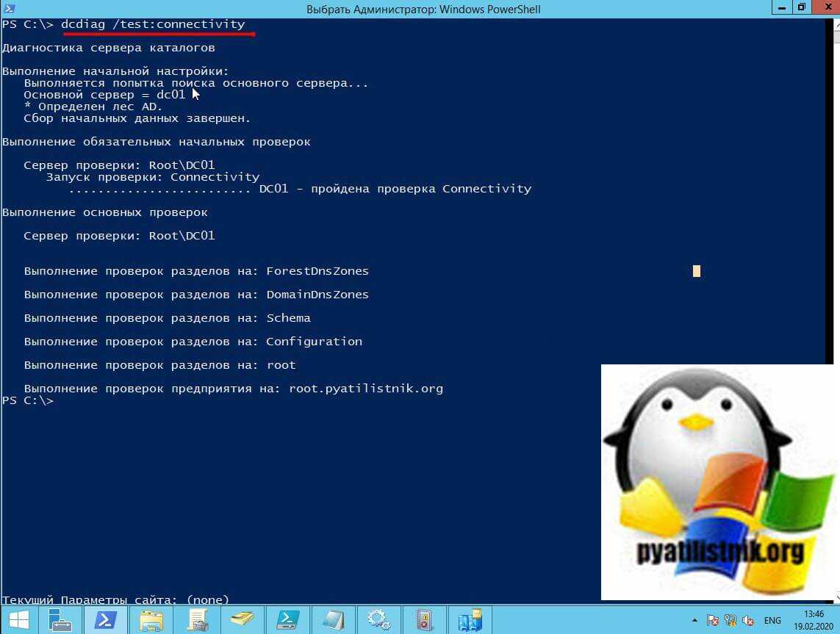Switch to the active PowerShell taskbar icon
This screenshot has width=840, height=634.
coord(106,620)
